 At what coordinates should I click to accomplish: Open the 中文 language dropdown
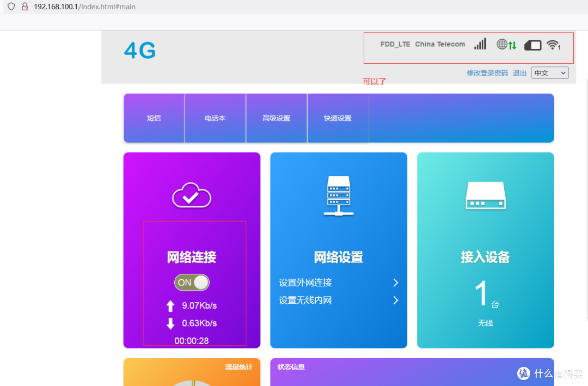click(550, 73)
